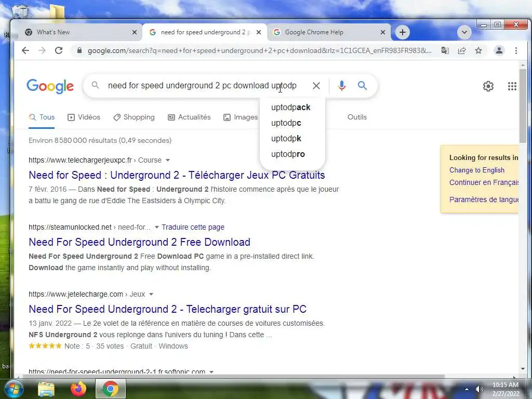
Task: Click the Google logo
Action: (50, 86)
